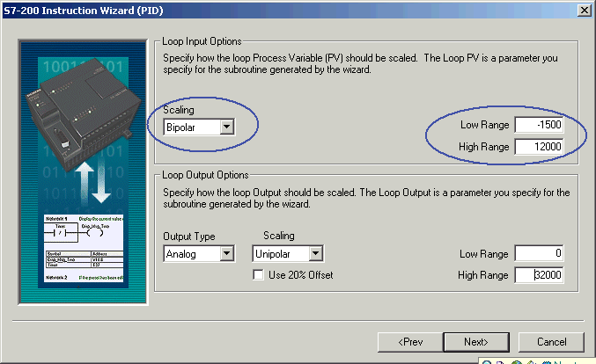Enable the Use 20% Offset checkbox
Image resolution: width=596 pixels, height=364 pixels.
coord(258,275)
